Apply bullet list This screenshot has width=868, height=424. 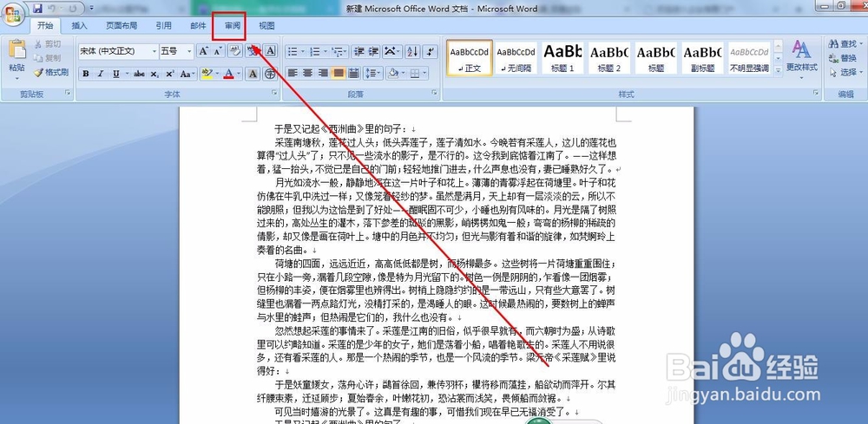(293, 52)
